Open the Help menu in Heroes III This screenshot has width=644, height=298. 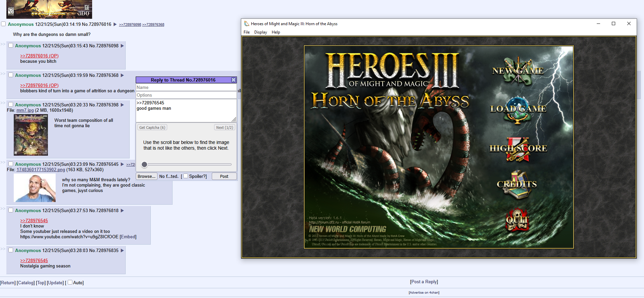coord(276,32)
